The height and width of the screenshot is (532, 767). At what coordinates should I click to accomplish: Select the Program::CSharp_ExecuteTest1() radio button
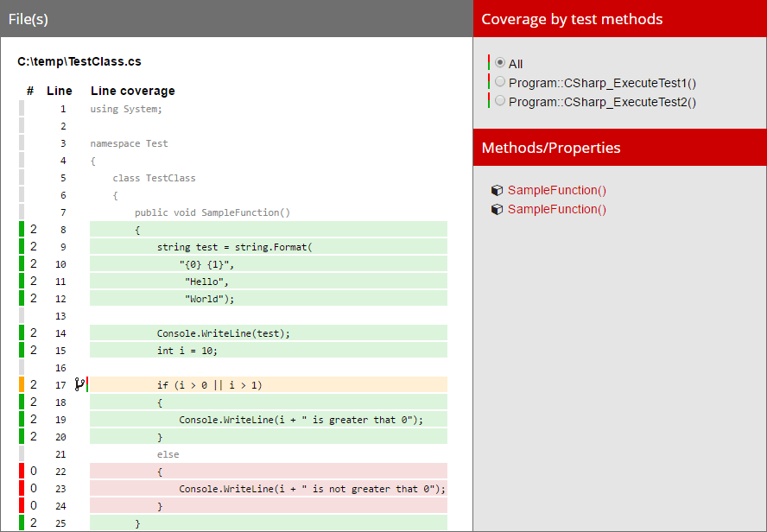(x=500, y=80)
